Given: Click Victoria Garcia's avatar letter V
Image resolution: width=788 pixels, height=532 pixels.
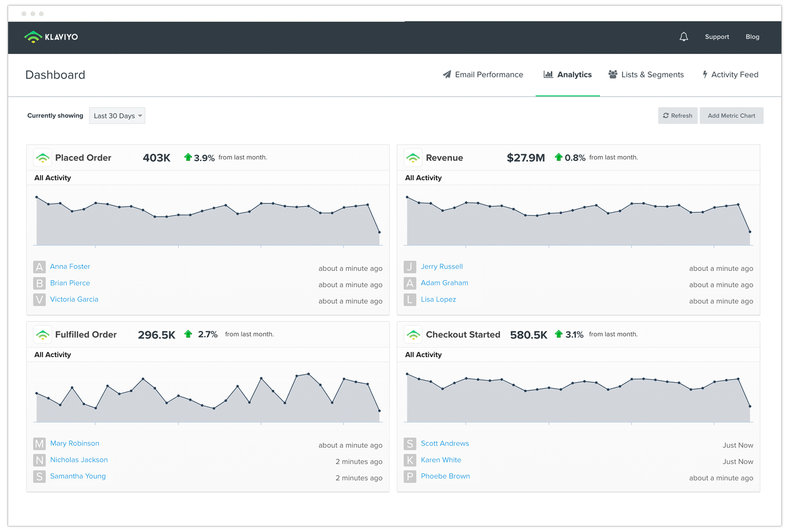Looking at the screenshot, I should click(39, 300).
